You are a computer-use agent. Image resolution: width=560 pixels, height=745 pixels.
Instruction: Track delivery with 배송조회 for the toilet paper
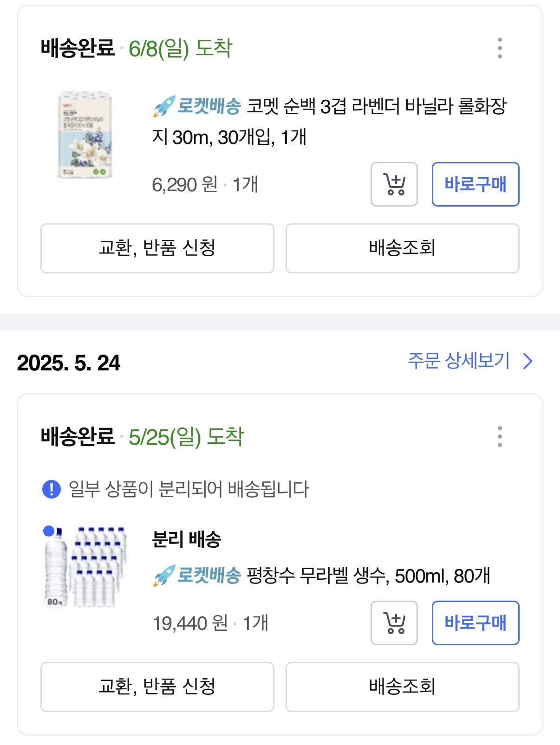coord(403,248)
